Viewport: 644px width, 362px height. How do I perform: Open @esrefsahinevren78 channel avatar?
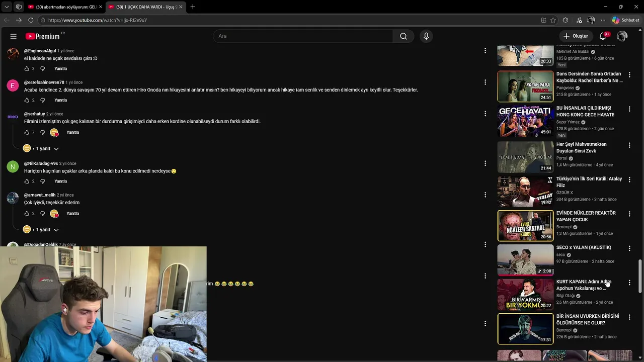point(13,85)
